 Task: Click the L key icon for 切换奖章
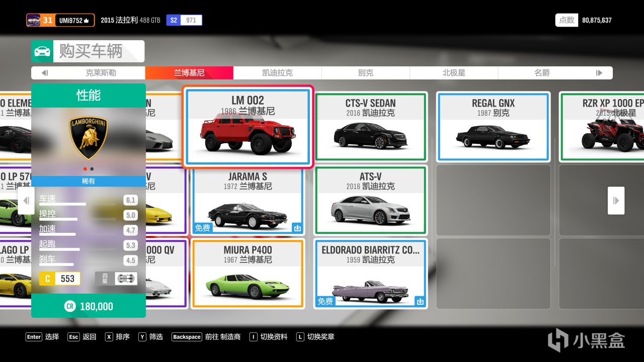click(x=300, y=337)
